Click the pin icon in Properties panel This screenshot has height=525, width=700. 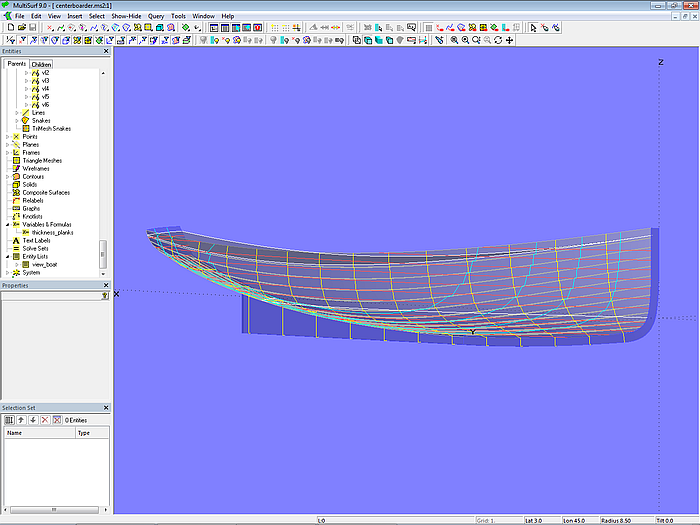[x=104, y=296]
